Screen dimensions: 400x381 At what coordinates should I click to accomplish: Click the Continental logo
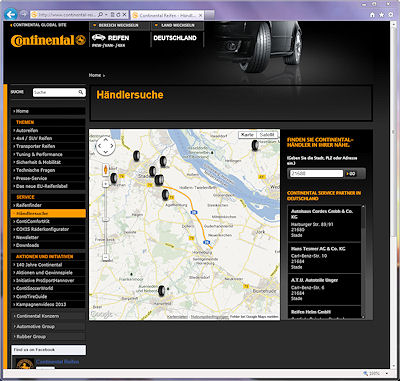[48, 40]
